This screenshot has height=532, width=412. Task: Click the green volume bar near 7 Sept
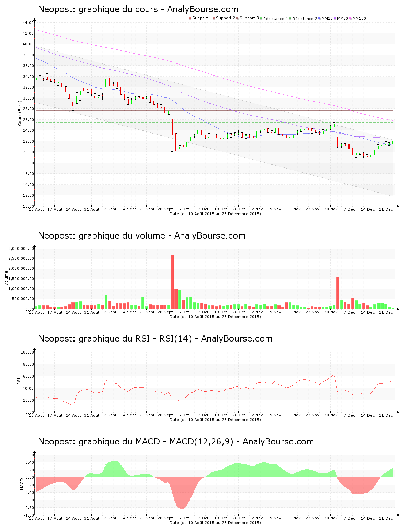106,302
